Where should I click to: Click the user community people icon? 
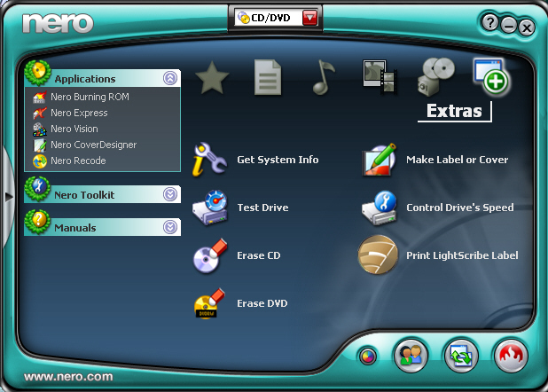[x=411, y=356]
